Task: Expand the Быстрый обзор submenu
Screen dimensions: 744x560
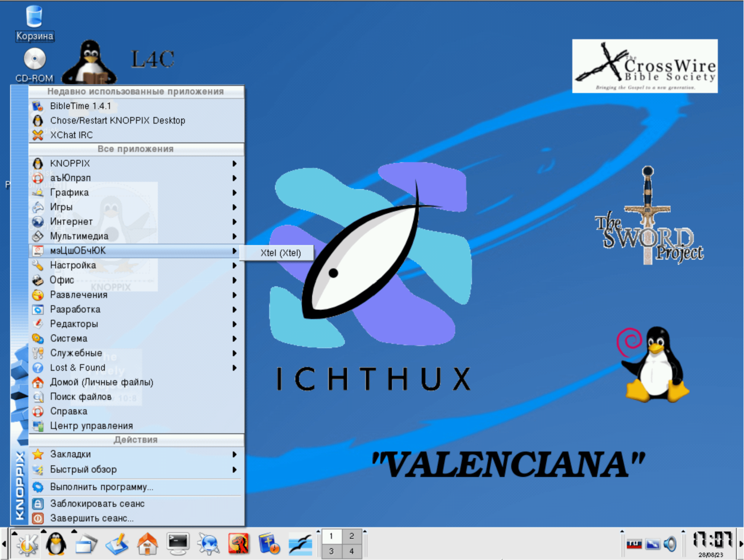Action: click(136, 470)
